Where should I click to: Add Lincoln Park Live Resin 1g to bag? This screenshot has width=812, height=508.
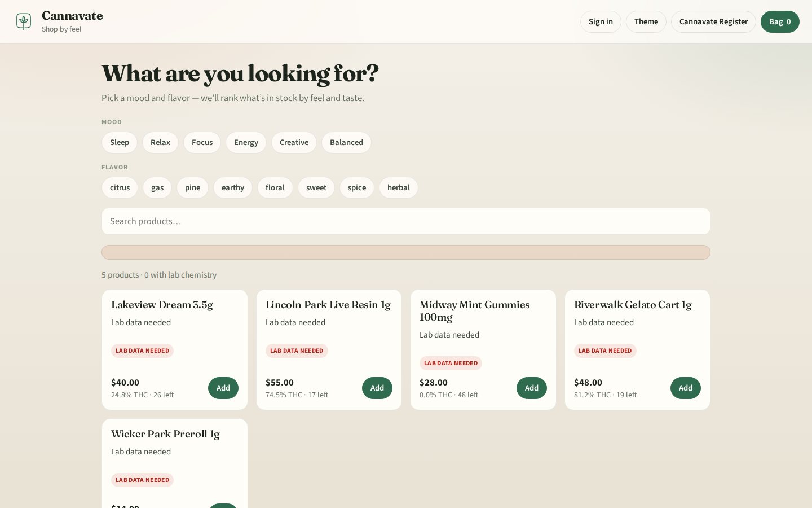(x=377, y=388)
